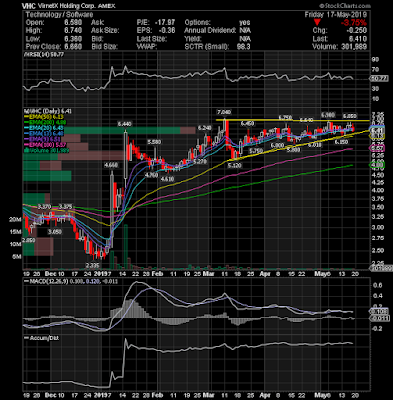Select the 4.660 price label

(111, 165)
